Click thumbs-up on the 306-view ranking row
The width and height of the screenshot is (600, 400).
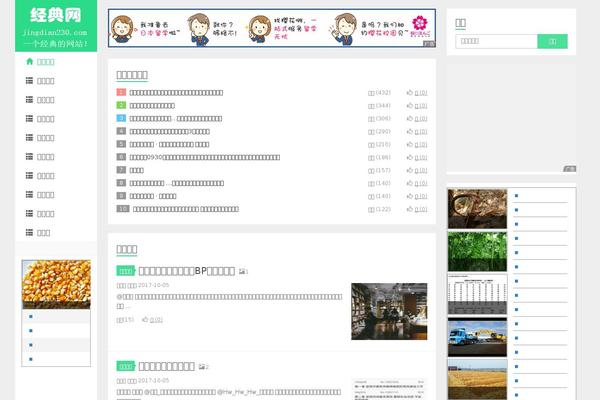(417, 119)
